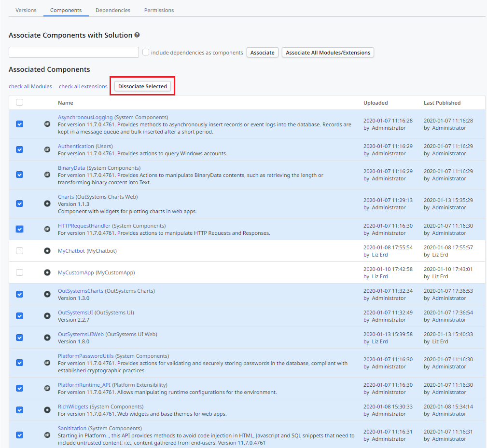Click the component search input field
This screenshot has width=487, height=448.
tap(73, 52)
